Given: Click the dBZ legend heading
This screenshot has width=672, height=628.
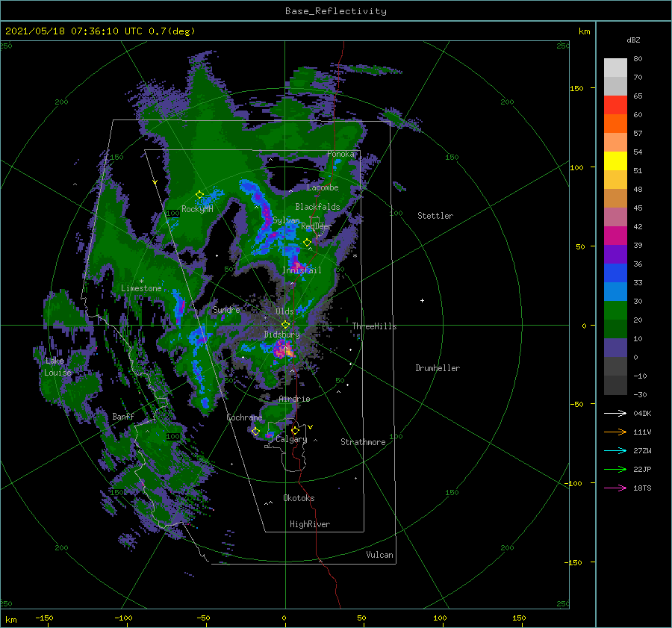Looking at the screenshot, I should point(633,40).
